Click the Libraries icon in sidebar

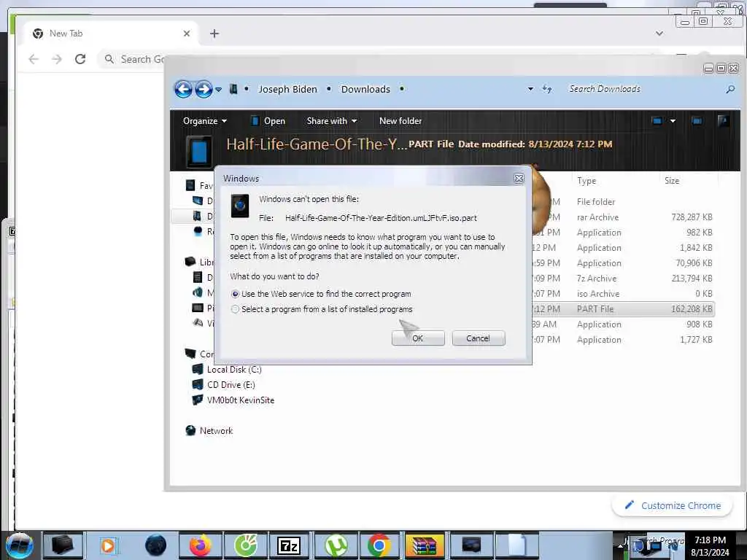[190, 262]
